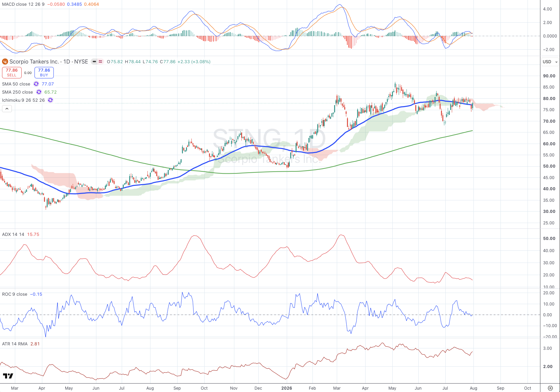Select the ROC 9 close legend
Viewport: 560px width, 392px height.
(15, 294)
